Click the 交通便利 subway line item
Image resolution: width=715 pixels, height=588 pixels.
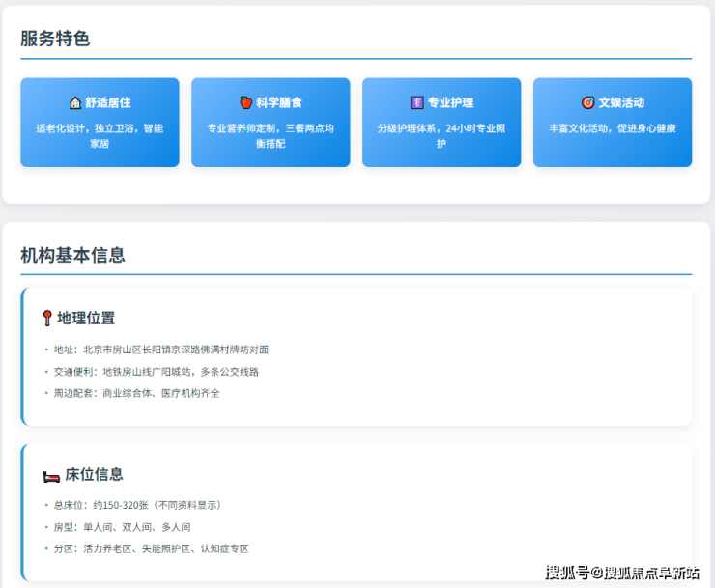point(156,372)
